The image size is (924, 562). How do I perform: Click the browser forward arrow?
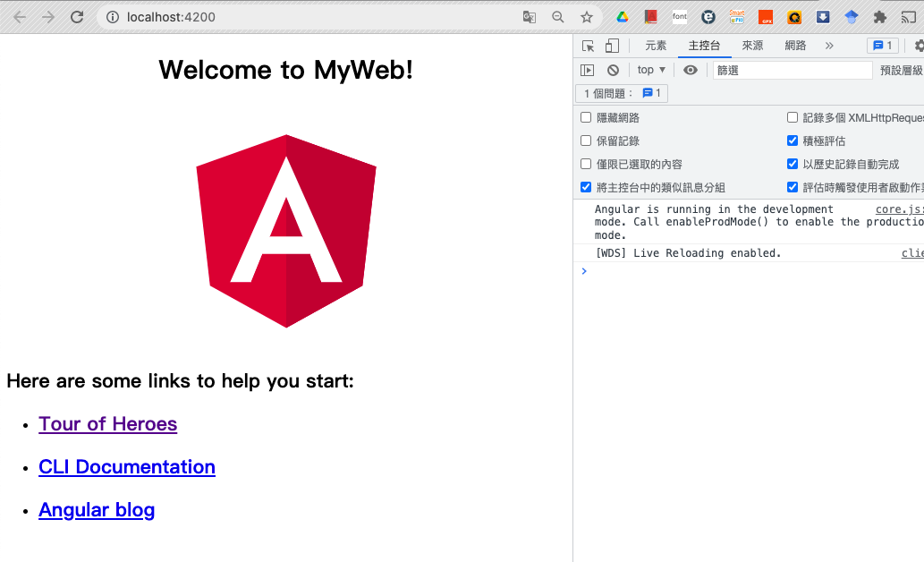pos(48,17)
